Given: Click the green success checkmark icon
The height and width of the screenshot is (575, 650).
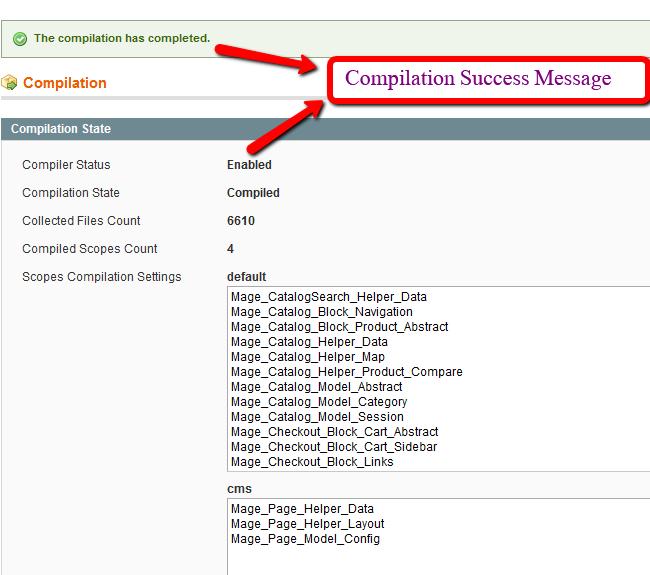Looking at the screenshot, I should (x=20, y=39).
